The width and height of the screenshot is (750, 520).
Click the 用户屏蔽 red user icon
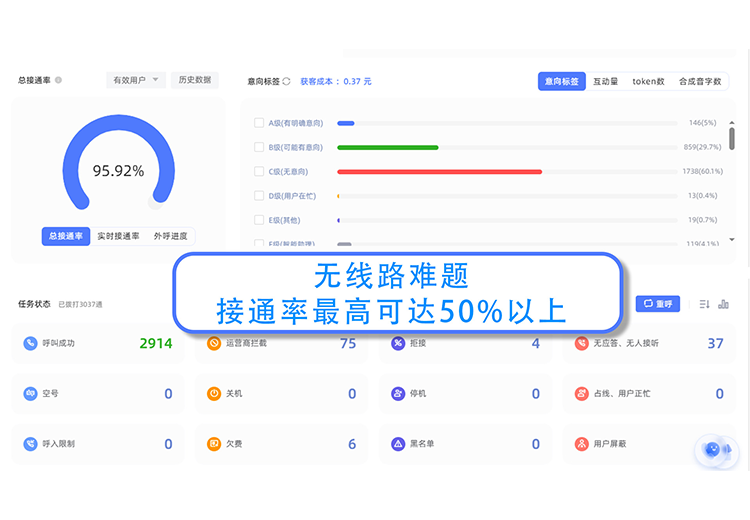tap(582, 444)
